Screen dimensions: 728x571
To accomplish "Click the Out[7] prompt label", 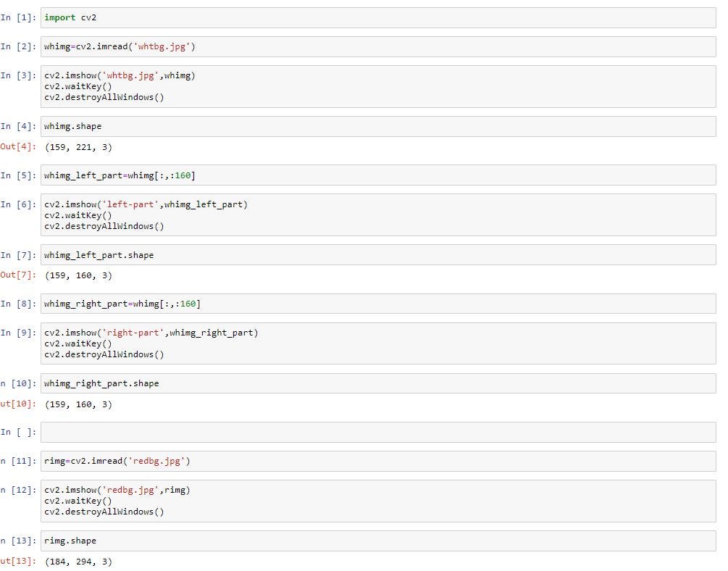I will click(x=18, y=275).
